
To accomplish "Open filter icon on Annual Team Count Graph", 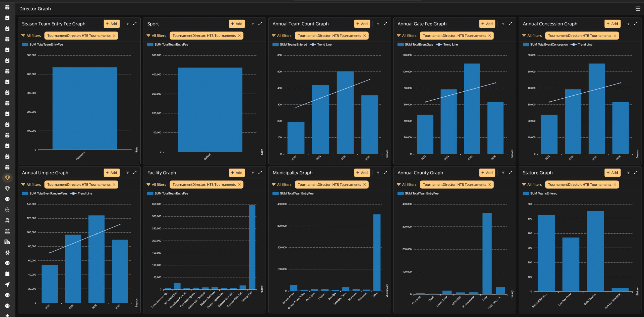I will (378, 24).
